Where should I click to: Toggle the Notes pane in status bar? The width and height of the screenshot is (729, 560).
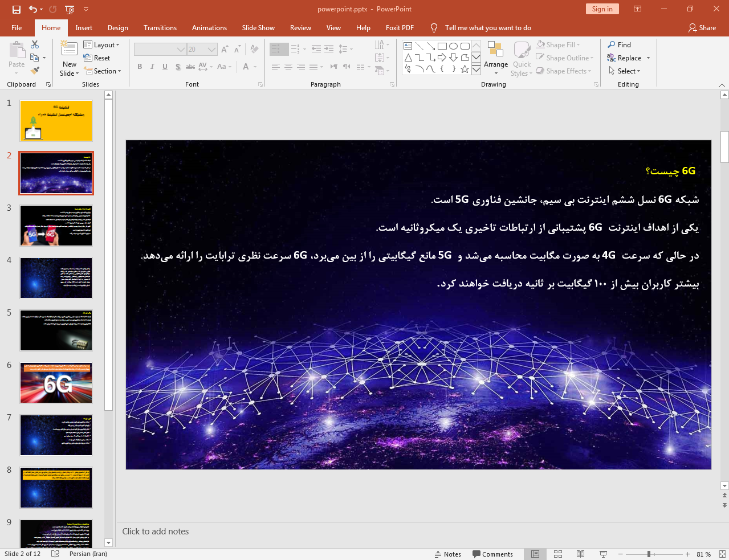point(448,554)
